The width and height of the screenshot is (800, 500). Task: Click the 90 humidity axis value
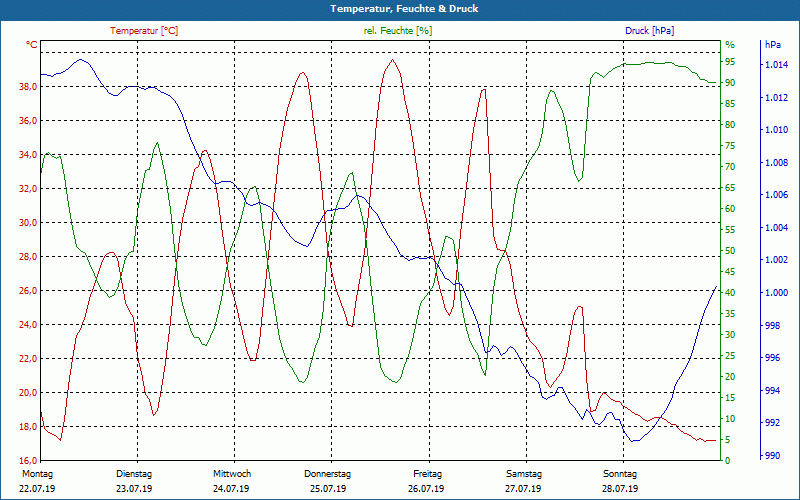730,83
